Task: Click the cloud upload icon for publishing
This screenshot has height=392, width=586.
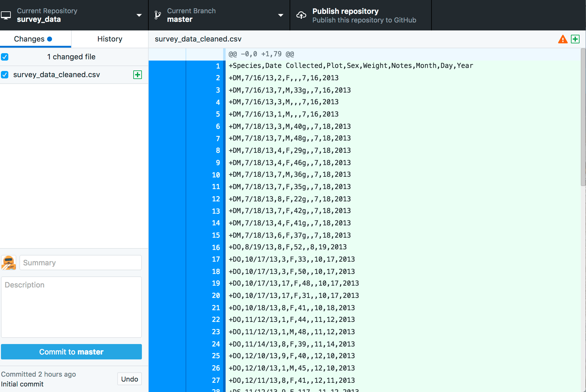Action: click(x=302, y=15)
